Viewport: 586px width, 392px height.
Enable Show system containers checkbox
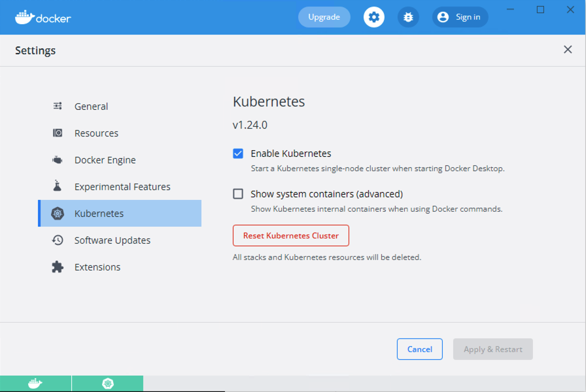tap(238, 194)
